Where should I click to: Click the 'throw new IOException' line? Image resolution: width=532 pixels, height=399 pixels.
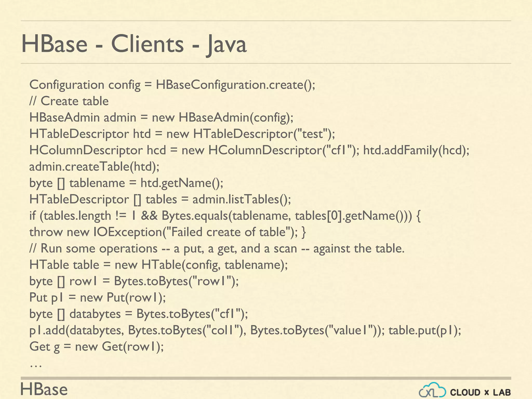point(168,232)
